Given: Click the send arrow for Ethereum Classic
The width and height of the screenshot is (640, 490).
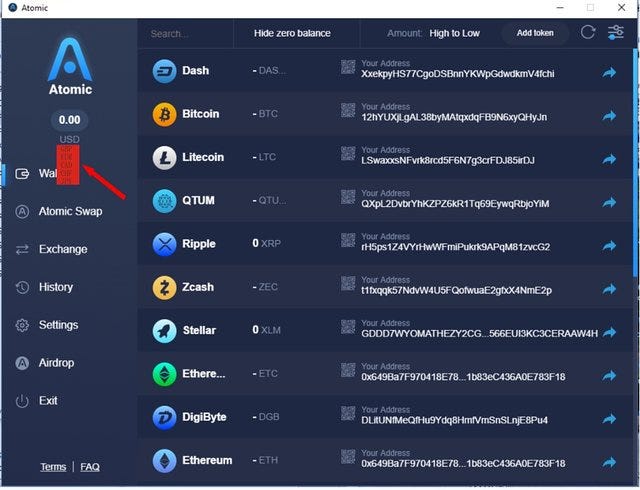Looking at the screenshot, I should coord(609,376).
